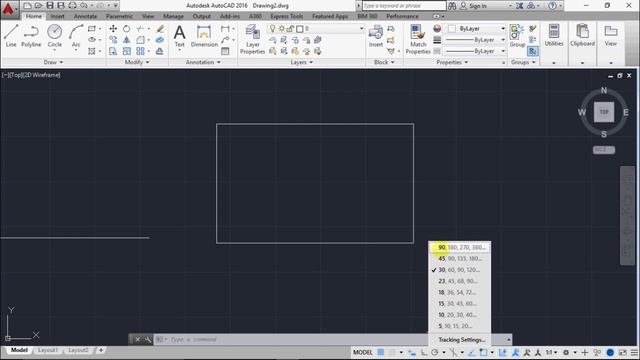Toggle object snap tracking in status bar
640x360 pixels.
click(x=472, y=352)
